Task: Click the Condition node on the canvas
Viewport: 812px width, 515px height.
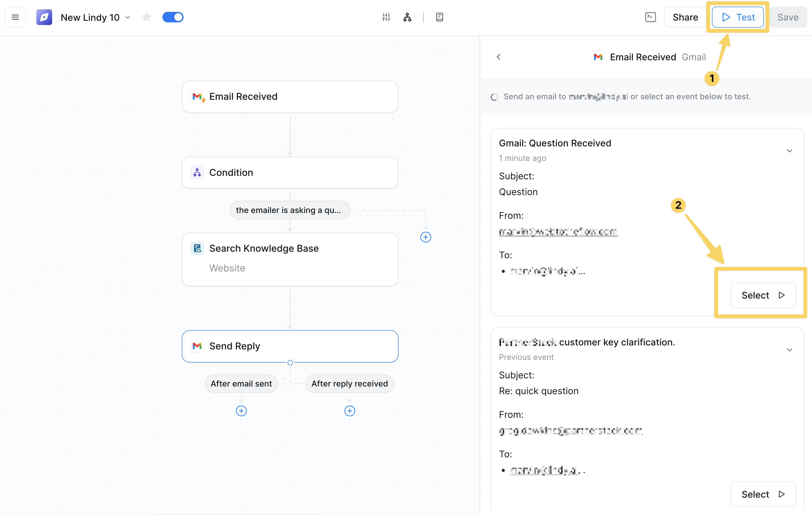Action: (290, 172)
